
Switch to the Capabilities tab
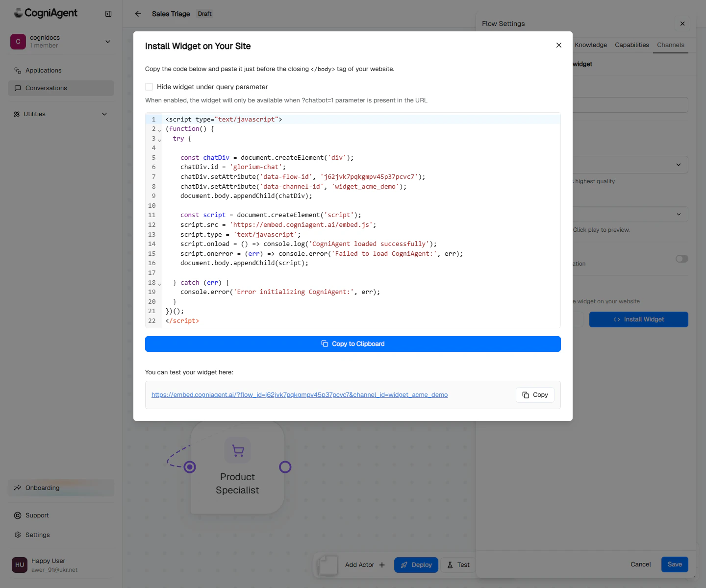(632, 45)
